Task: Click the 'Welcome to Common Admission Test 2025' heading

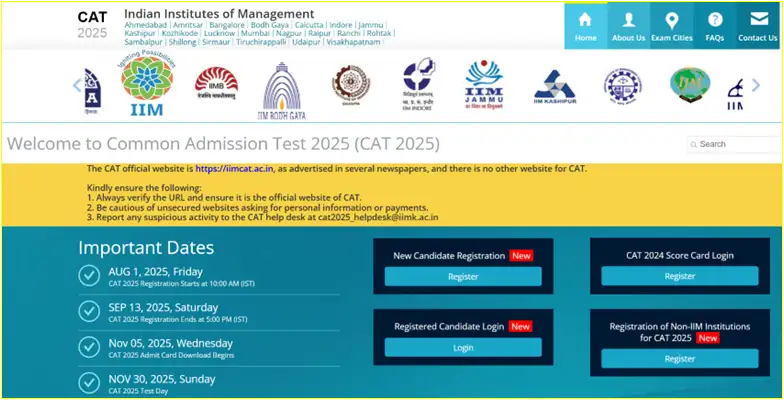Action: pos(223,144)
